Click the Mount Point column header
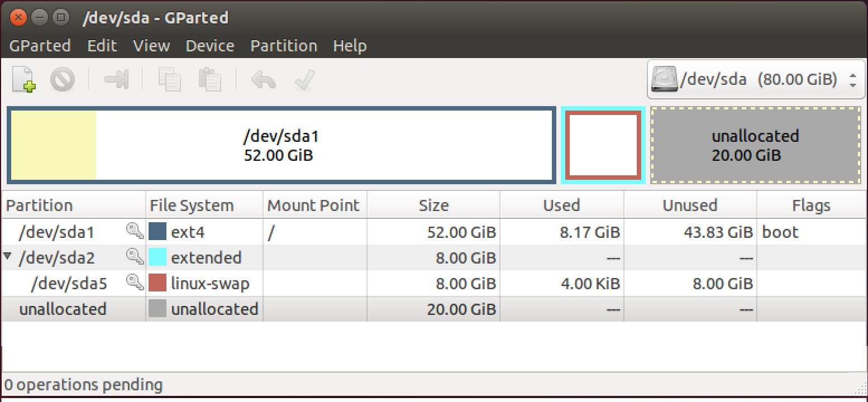Screen dimensions: 868x402 click(315, 205)
